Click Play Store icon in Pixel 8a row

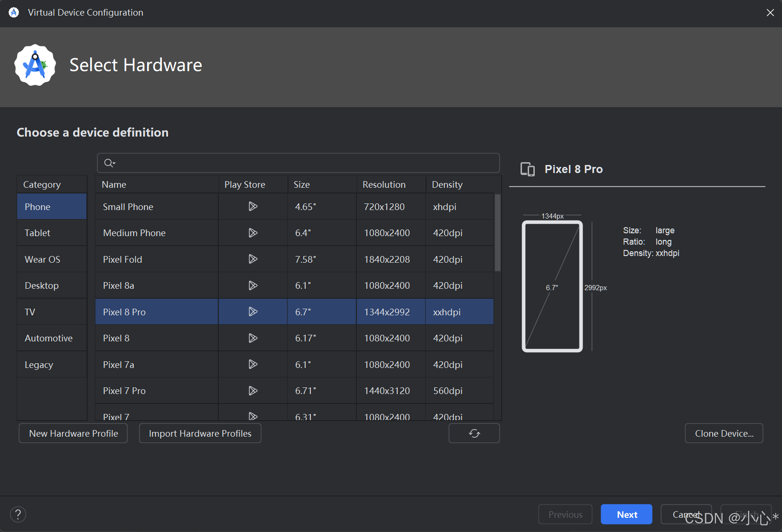click(x=253, y=285)
